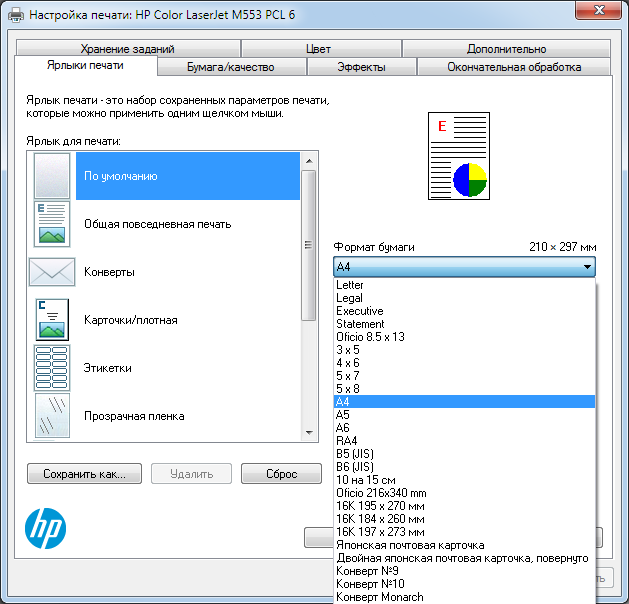The image size is (629, 604).
Task: Select the Прозрачная пленка shortcut
Action: 188,416
